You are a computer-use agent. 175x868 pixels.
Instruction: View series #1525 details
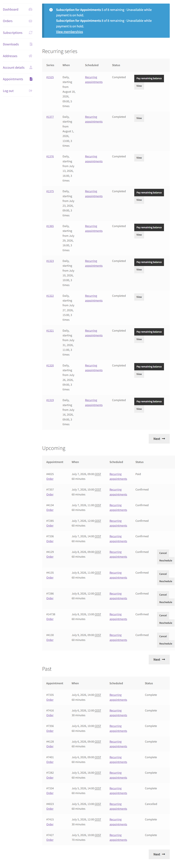pos(139,86)
